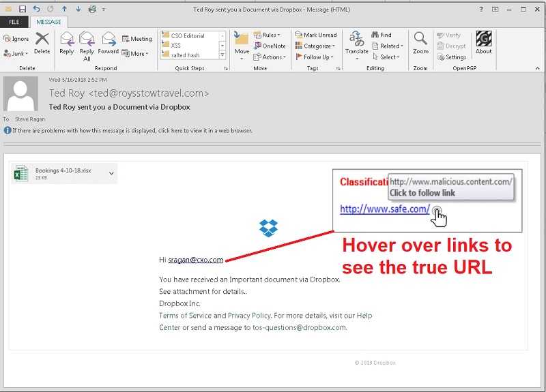Open Follow Up flag dropdown
The height and width of the screenshot is (392, 546).
314,57
